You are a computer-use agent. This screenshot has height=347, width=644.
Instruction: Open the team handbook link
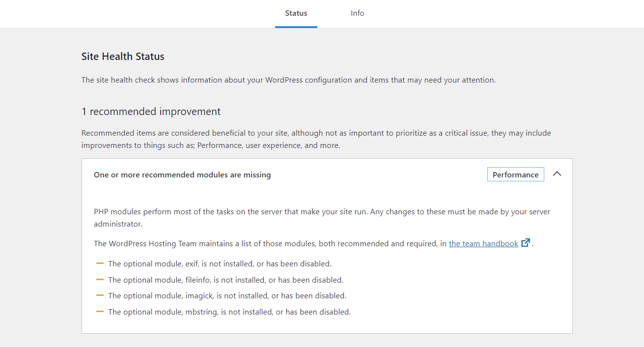click(x=483, y=244)
